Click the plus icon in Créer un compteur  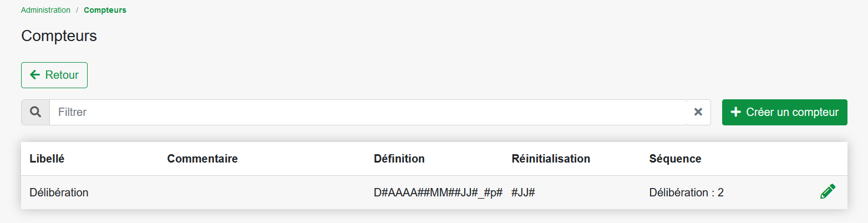[736, 112]
